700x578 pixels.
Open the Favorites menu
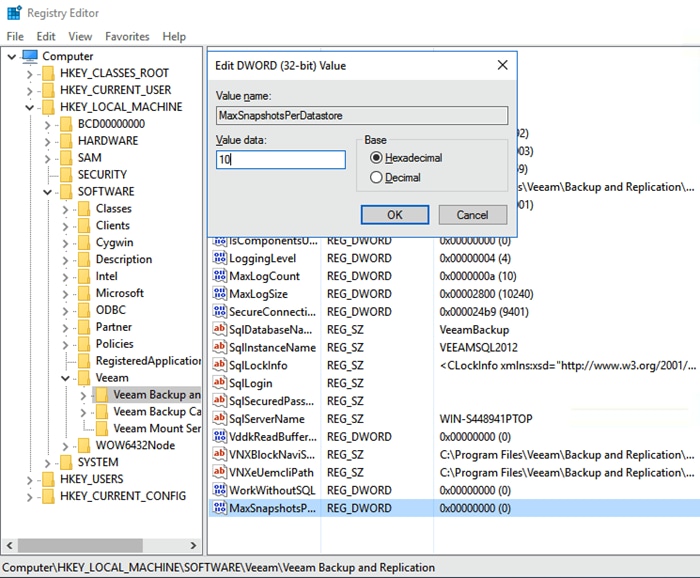tap(127, 36)
